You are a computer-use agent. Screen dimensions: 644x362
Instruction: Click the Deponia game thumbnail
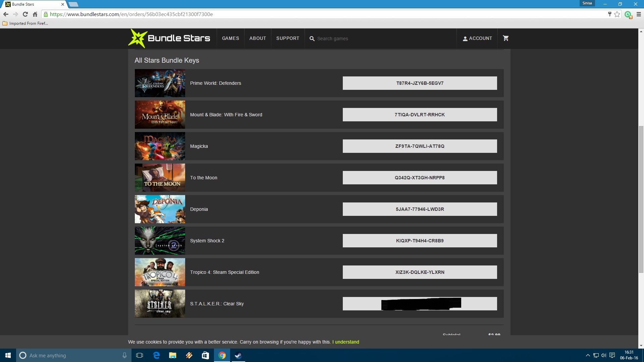160,209
